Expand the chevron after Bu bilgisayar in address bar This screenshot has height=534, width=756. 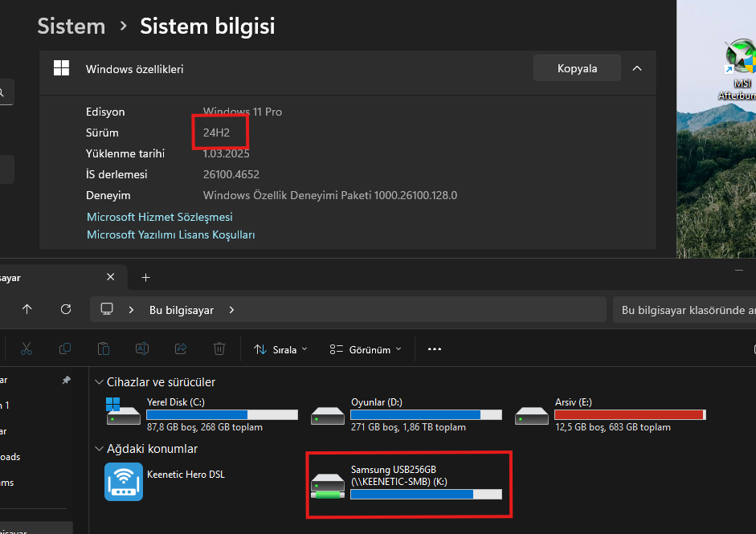(x=231, y=310)
